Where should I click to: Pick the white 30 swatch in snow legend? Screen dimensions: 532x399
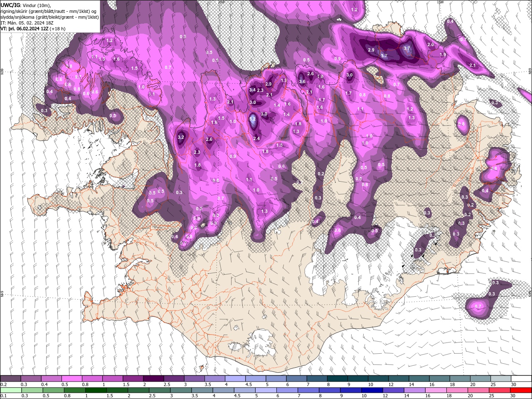point(521,379)
